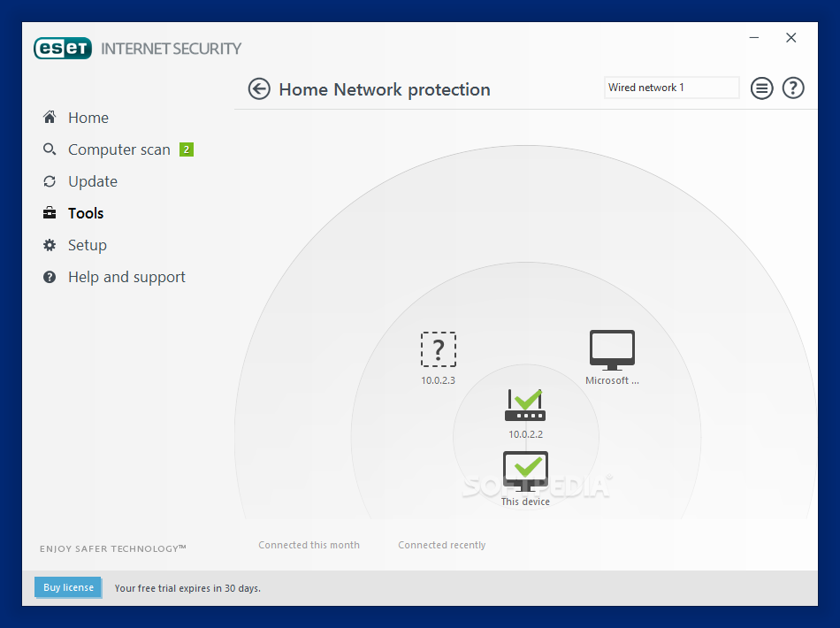This screenshot has height=628, width=840.
Task: Close the ESET window
Action: pyautogui.click(x=790, y=38)
